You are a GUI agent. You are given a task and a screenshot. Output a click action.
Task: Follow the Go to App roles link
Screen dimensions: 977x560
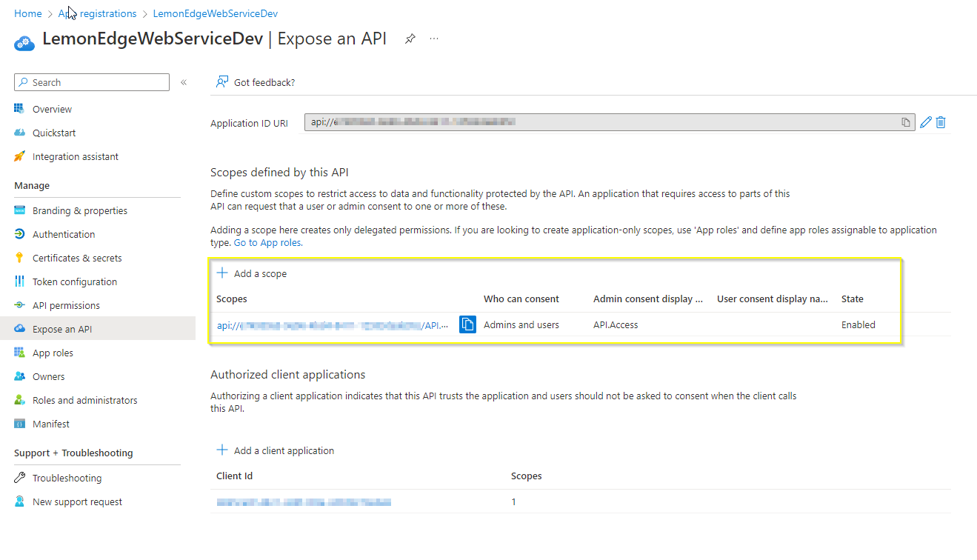tap(267, 241)
